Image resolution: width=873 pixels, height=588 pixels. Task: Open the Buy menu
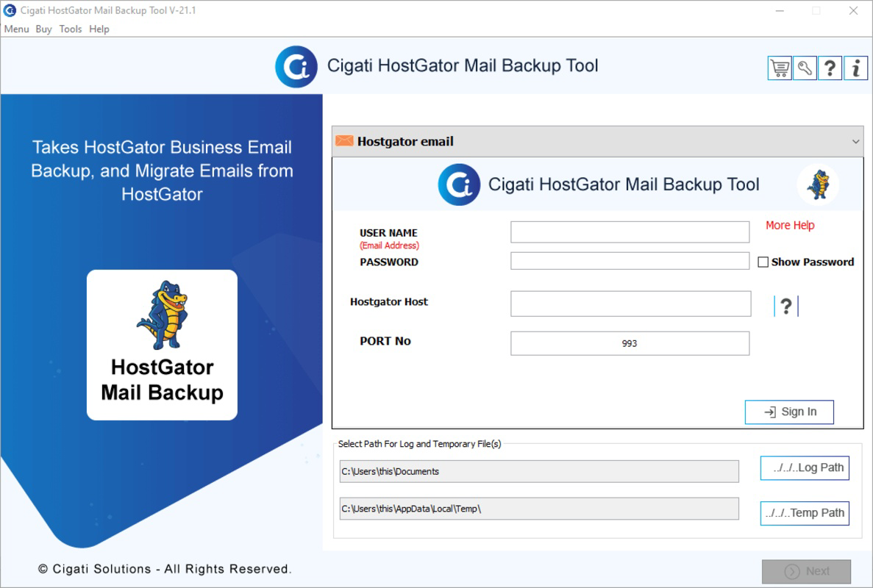(x=43, y=29)
